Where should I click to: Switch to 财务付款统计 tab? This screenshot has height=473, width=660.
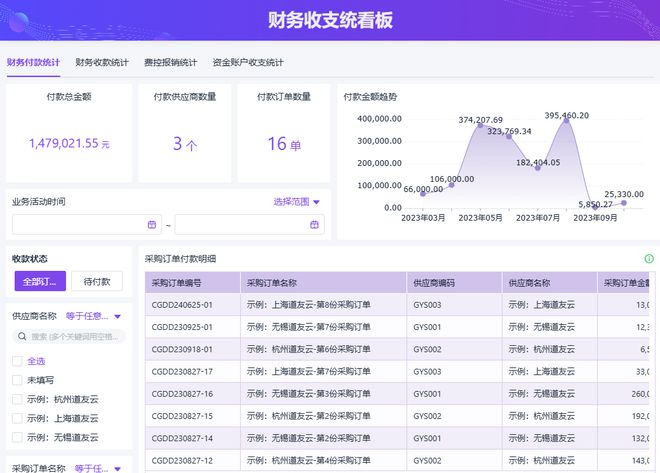[33, 63]
